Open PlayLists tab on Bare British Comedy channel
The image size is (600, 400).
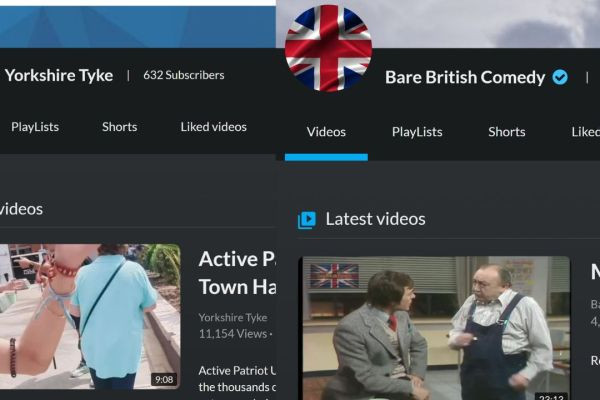pos(417,132)
